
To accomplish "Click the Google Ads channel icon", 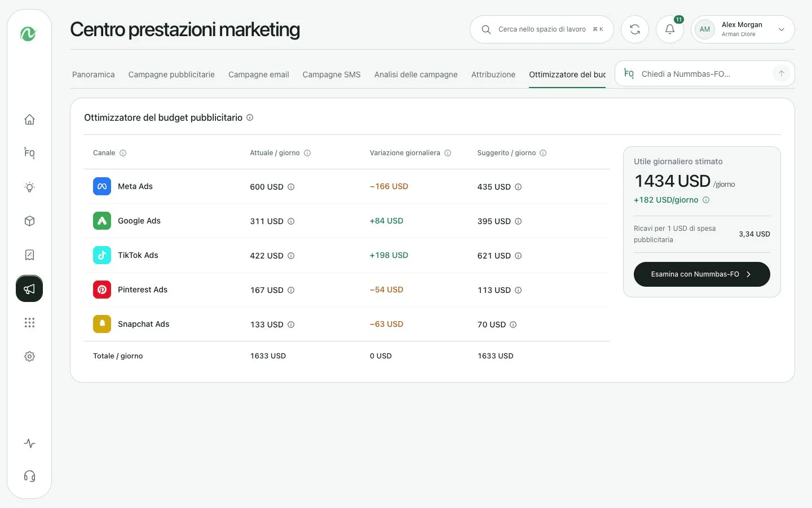I will click(102, 221).
